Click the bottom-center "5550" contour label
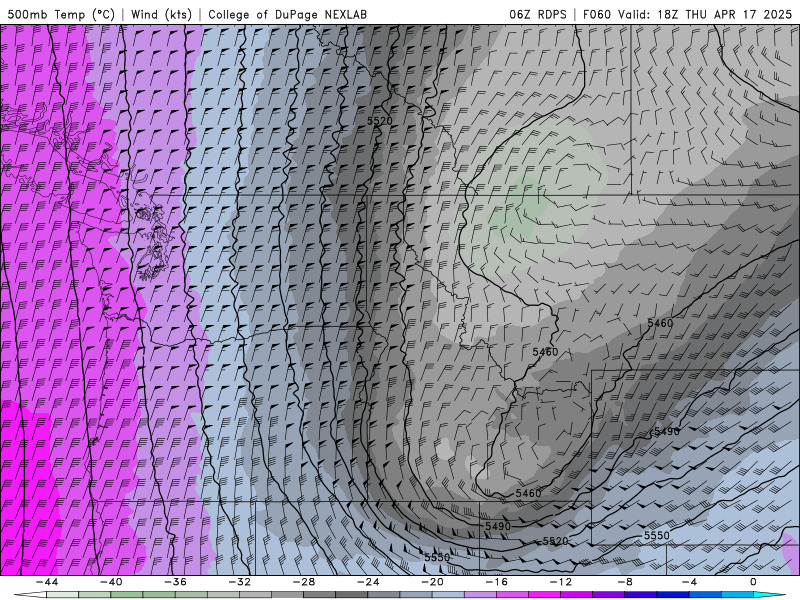Image resolution: width=800 pixels, height=600 pixels. pos(437,557)
